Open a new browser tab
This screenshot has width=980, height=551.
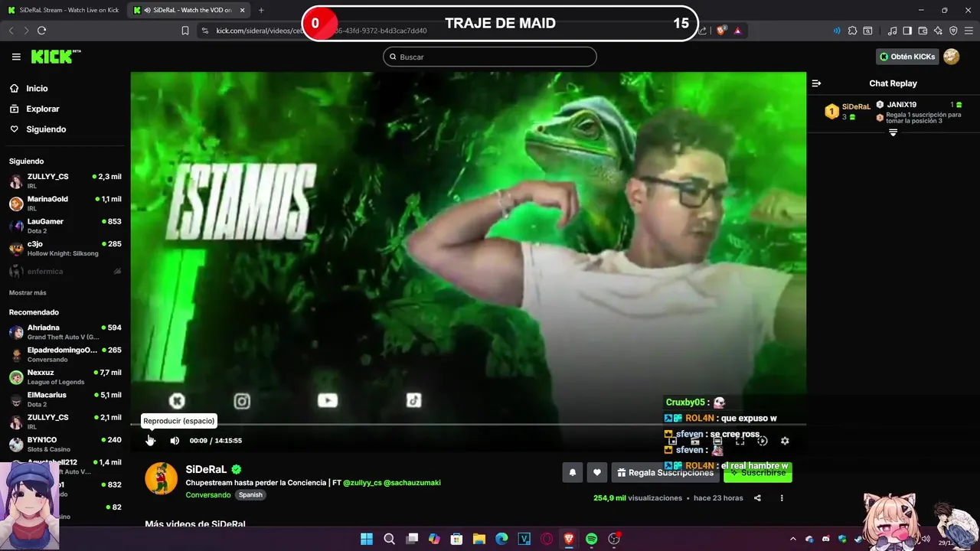[x=261, y=10]
